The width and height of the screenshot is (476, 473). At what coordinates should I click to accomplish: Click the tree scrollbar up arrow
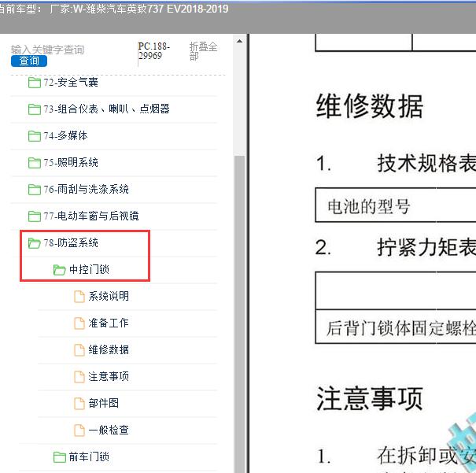(239, 41)
